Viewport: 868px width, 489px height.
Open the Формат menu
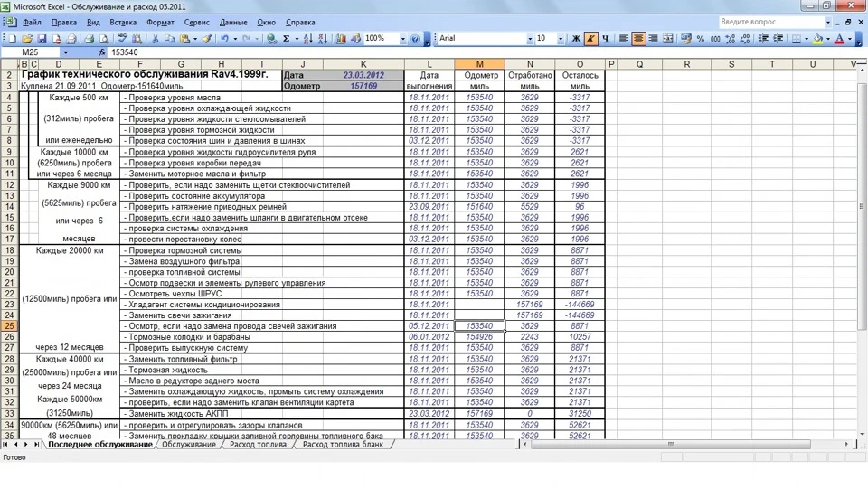pyautogui.click(x=160, y=22)
